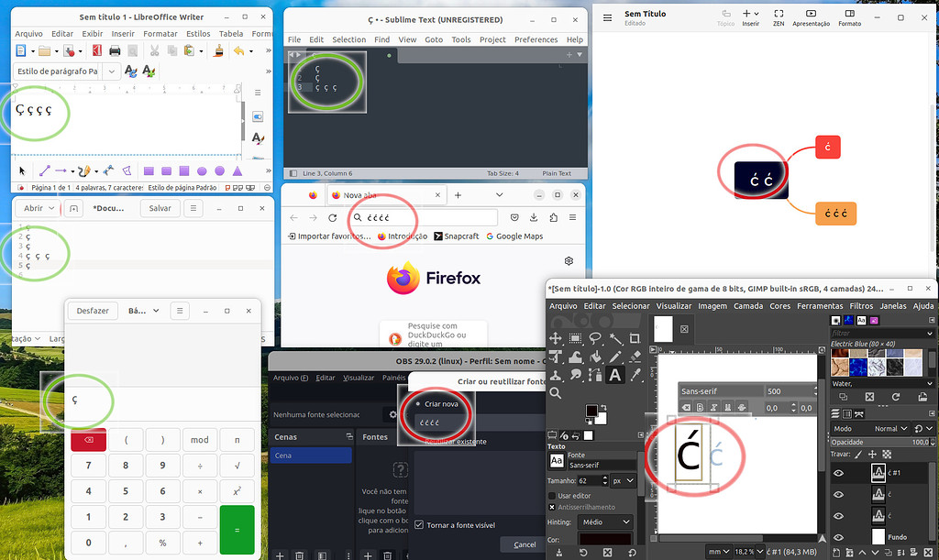Open the Hinting Médio dropdown in GIMP
Image resolution: width=939 pixels, height=560 pixels.
point(603,522)
